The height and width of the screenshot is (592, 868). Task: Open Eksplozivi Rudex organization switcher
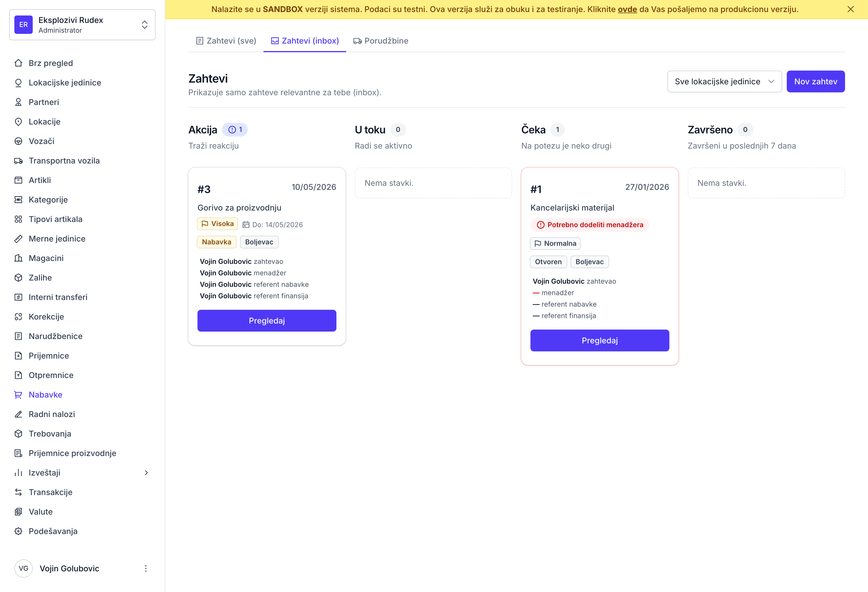click(x=82, y=25)
